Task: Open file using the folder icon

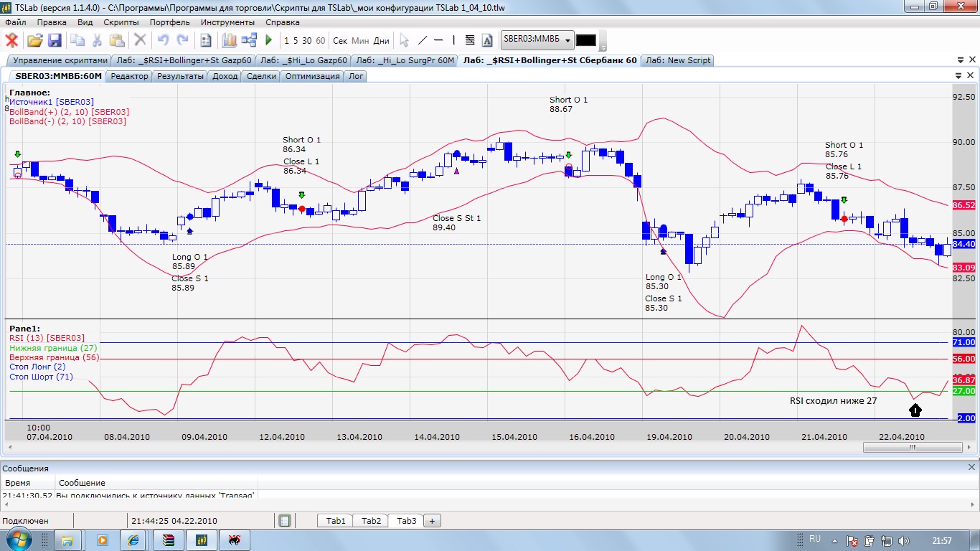Action: [34, 40]
